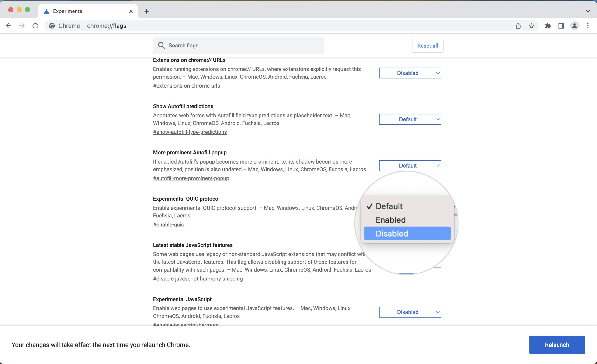Expand the Extensions on chrome:// URLs dropdown

[x=410, y=73]
